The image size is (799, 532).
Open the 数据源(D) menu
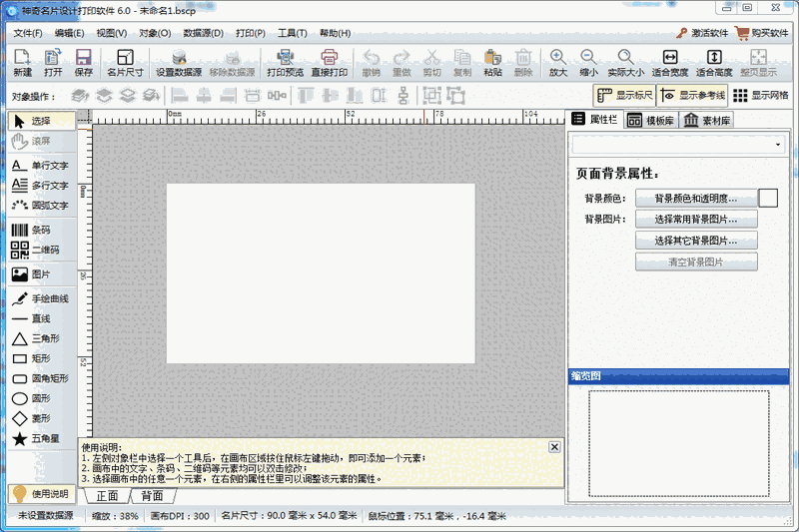pyautogui.click(x=204, y=33)
